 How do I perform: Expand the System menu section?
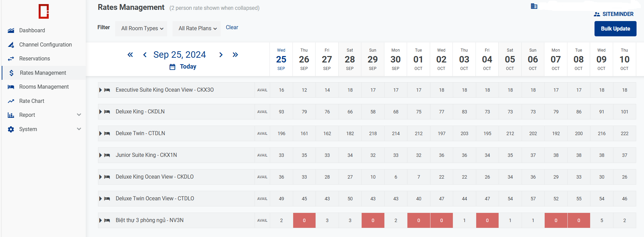point(79,129)
